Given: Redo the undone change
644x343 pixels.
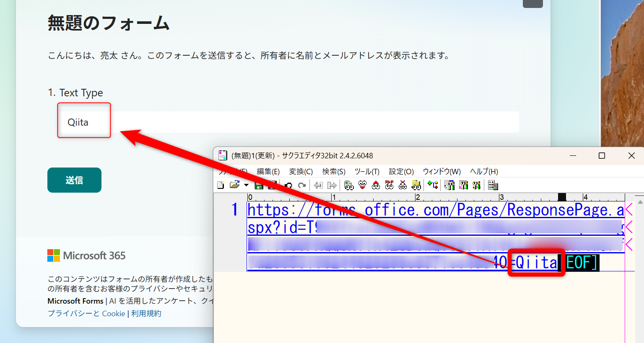Looking at the screenshot, I should click(302, 185).
